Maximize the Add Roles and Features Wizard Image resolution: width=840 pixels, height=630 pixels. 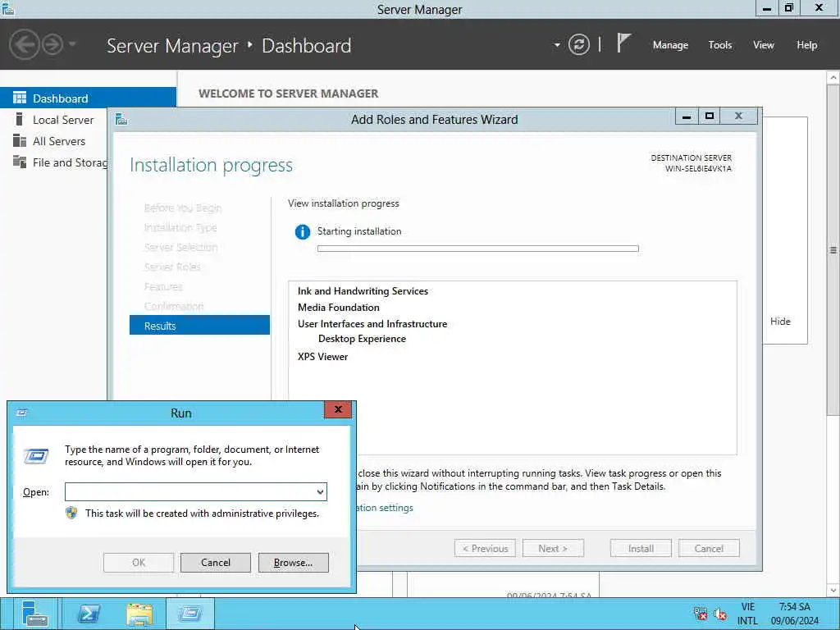(710, 116)
